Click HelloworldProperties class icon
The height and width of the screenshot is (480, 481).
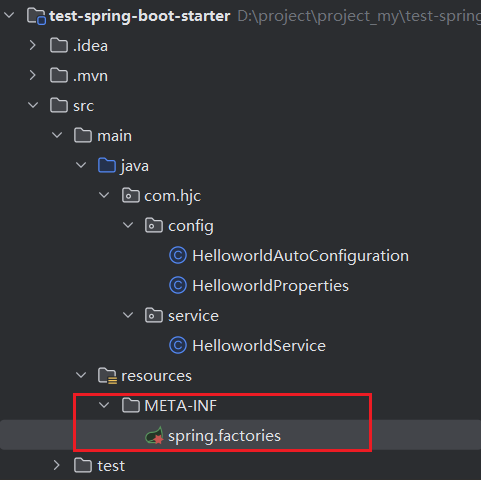[178, 286]
